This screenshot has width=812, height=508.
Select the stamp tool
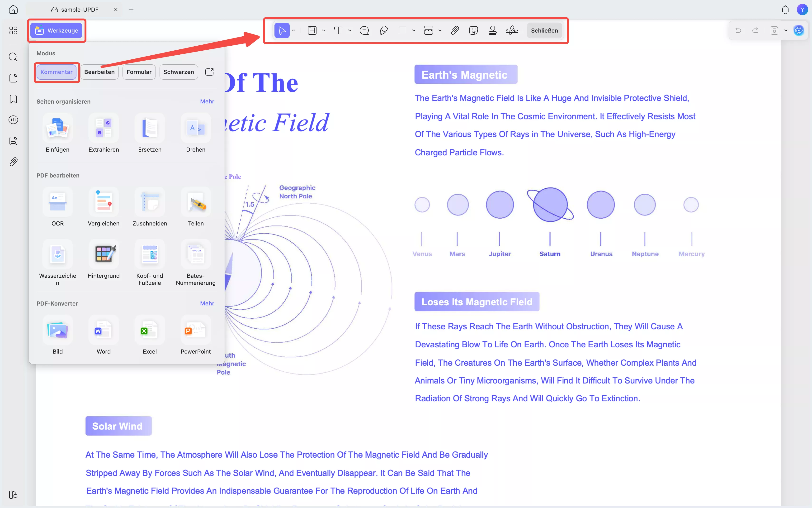coord(492,31)
